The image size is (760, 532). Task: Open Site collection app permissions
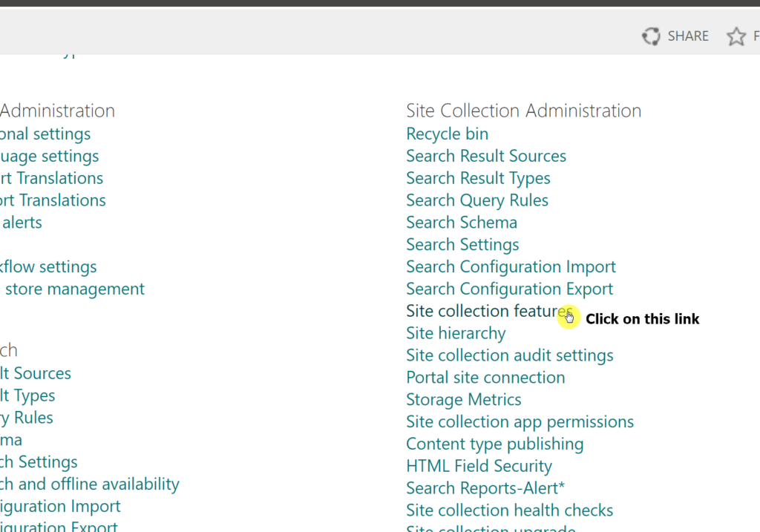tap(520, 422)
